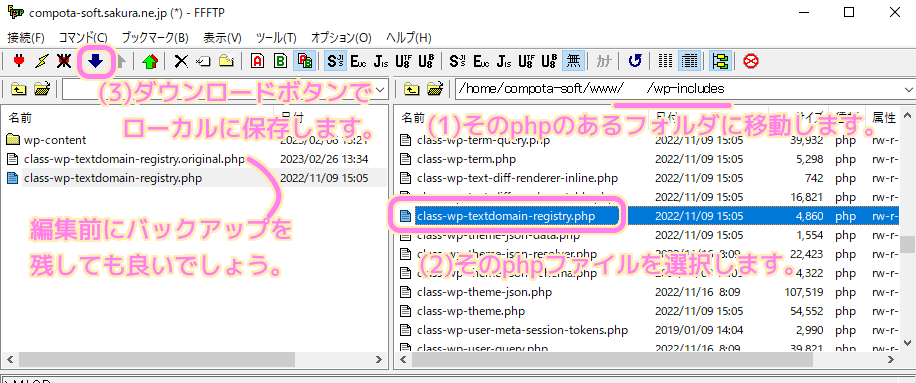The width and height of the screenshot is (916, 383).
Task: Click the Refresh listing icon
Action: pos(635,61)
